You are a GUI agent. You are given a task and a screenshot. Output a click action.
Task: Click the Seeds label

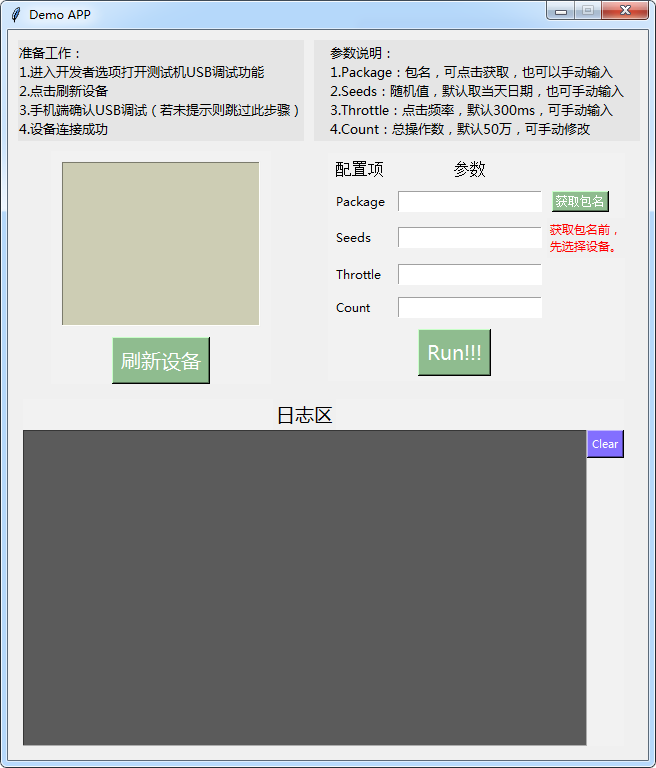[353, 238]
